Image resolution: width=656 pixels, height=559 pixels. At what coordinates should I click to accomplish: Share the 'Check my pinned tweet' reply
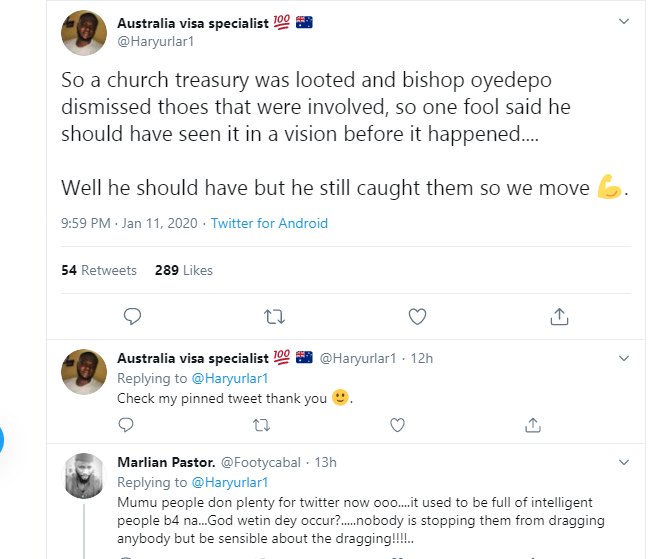533,425
